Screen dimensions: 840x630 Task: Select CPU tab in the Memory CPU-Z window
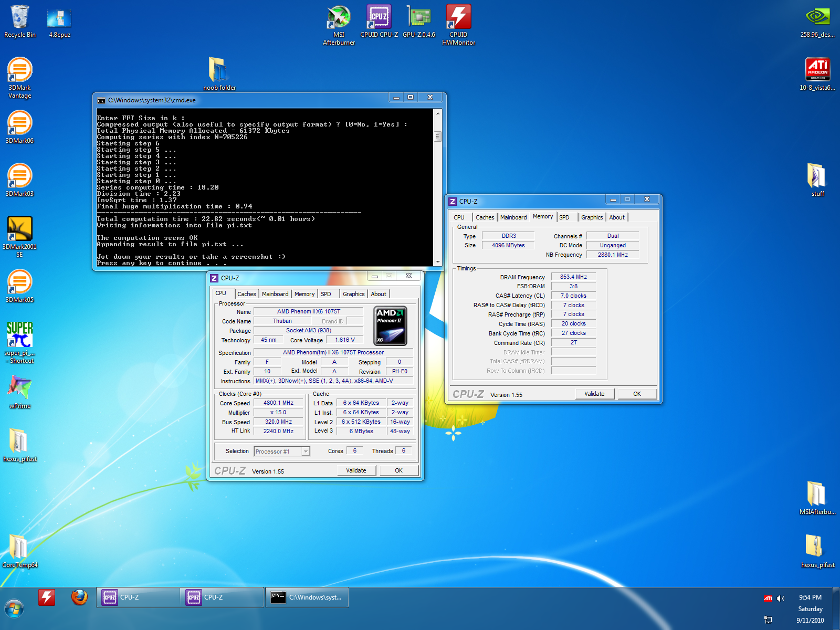tap(459, 217)
